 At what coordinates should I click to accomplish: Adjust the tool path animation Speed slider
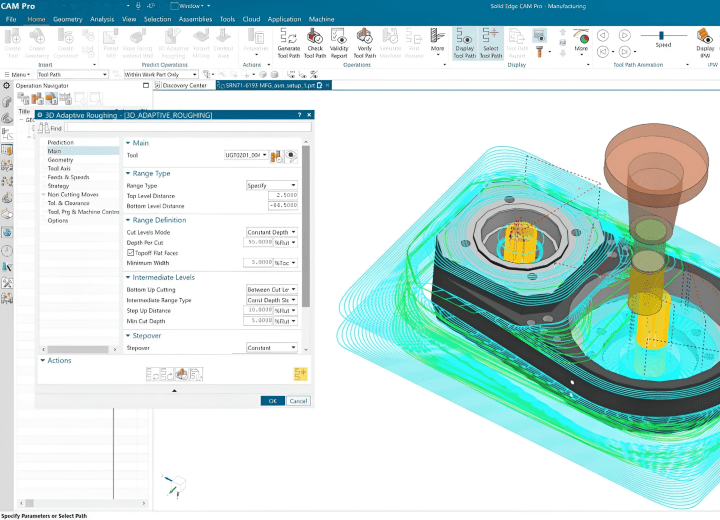point(661,35)
